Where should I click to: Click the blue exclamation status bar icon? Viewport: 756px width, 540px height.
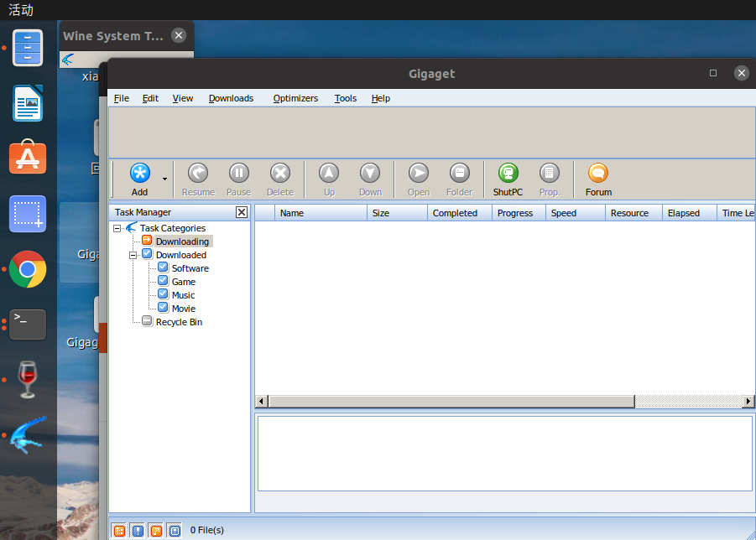point(138,531)
